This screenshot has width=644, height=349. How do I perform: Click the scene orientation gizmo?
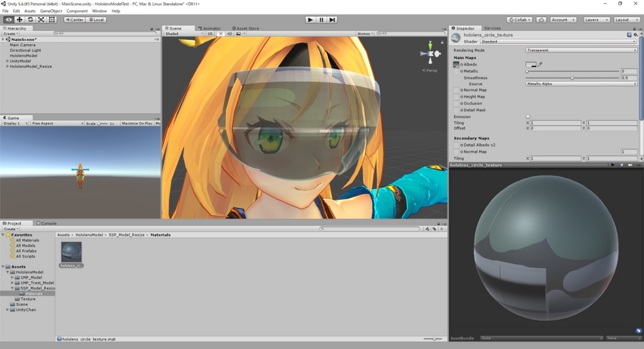(x=430, y=54)
